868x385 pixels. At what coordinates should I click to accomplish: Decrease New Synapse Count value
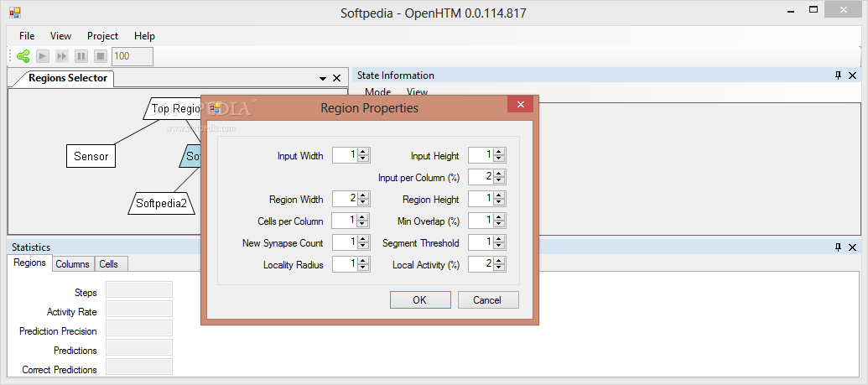(x=363, y=246)
